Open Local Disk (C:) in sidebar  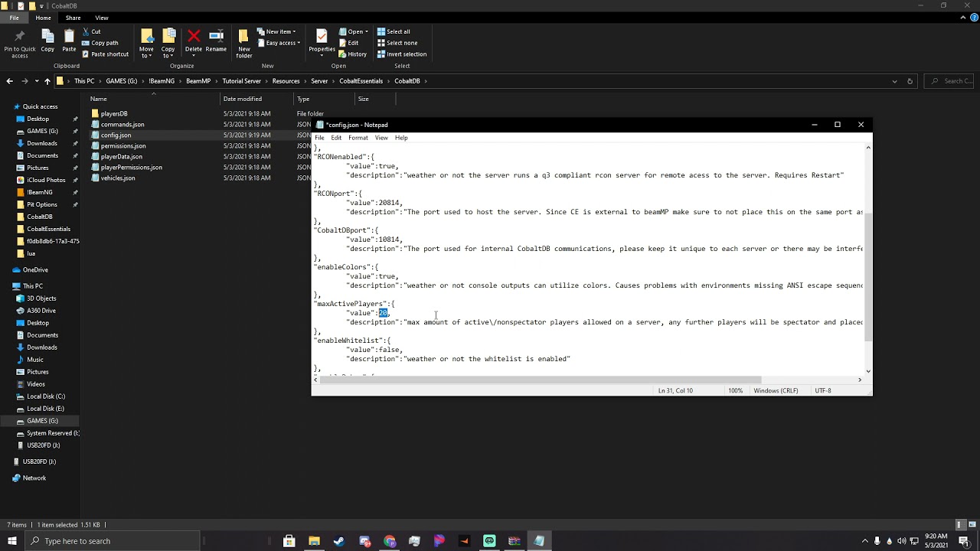[46, 396]
